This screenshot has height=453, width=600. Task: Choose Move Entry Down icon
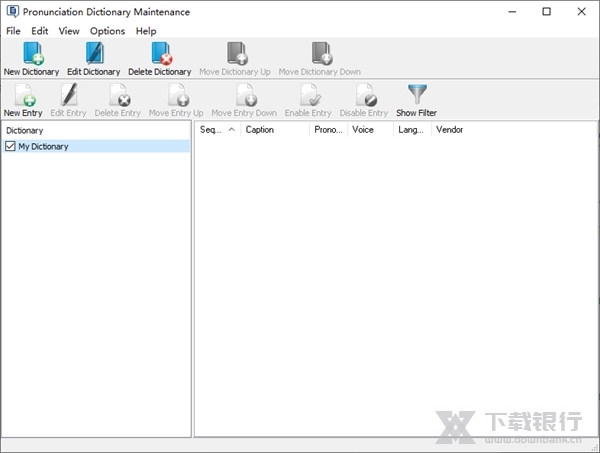tap(246, 95)
